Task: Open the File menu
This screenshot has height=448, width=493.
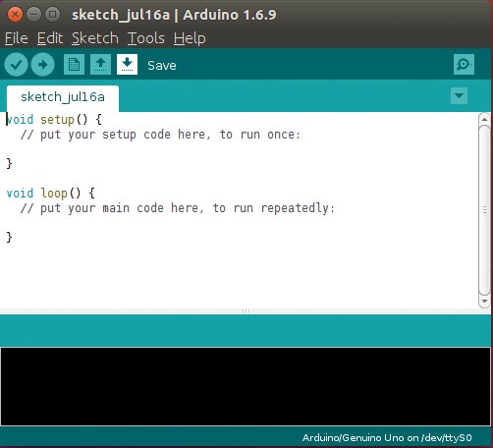Action: pos(17,38)
